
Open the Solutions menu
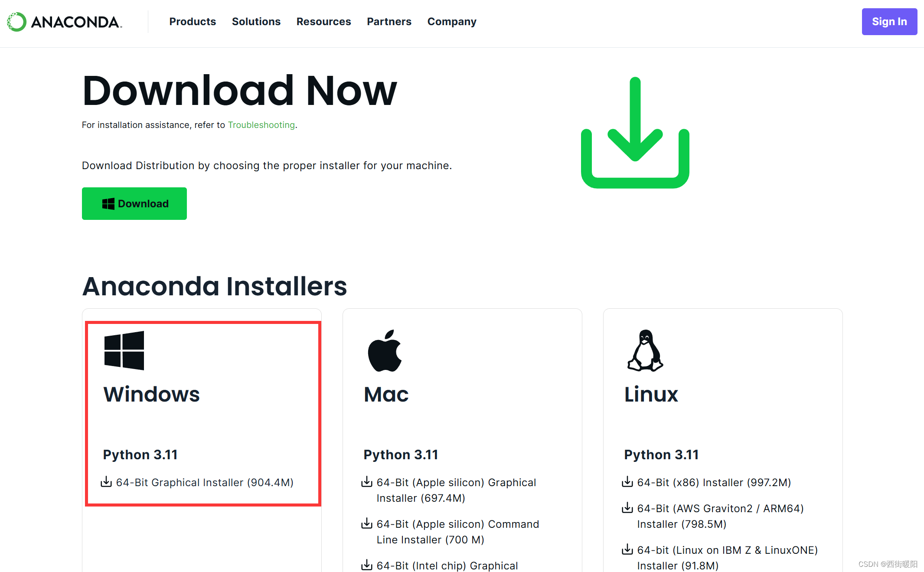pyautogui.click(x=256, y=22)
